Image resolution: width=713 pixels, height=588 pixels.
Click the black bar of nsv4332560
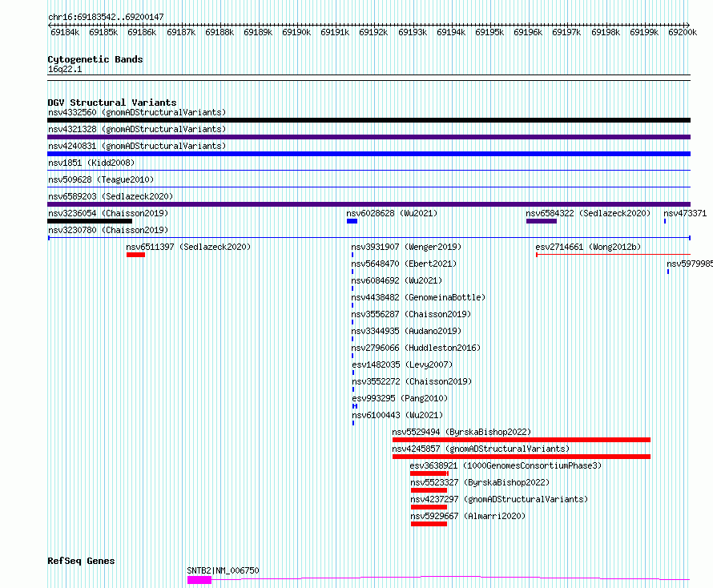(x=369, y=120)
